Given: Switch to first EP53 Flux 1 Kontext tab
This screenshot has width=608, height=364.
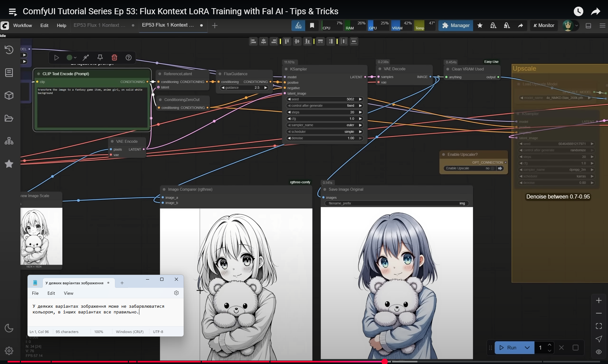Looking at the screenshot, I should point(99,25).
